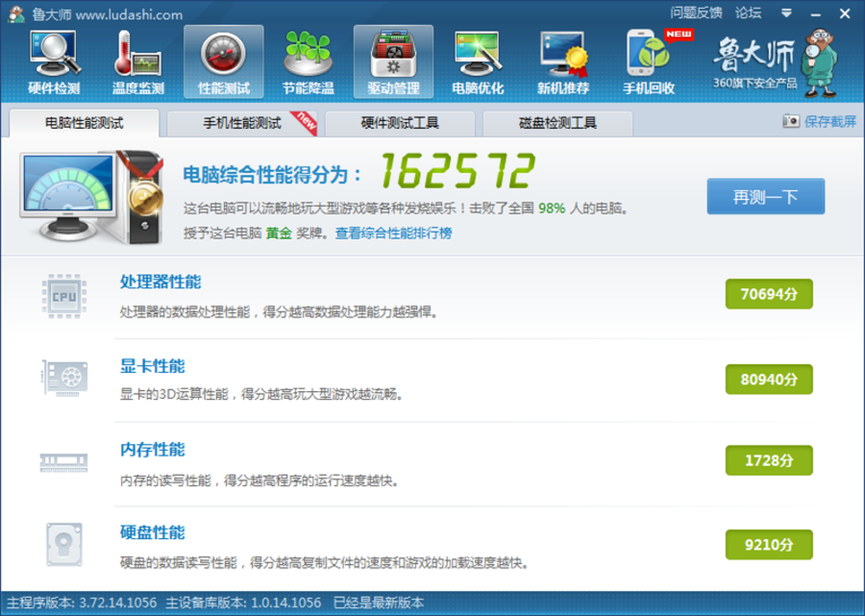Click the computer with gold medal image
The image size is (865, 616).
tap(92, 196)
